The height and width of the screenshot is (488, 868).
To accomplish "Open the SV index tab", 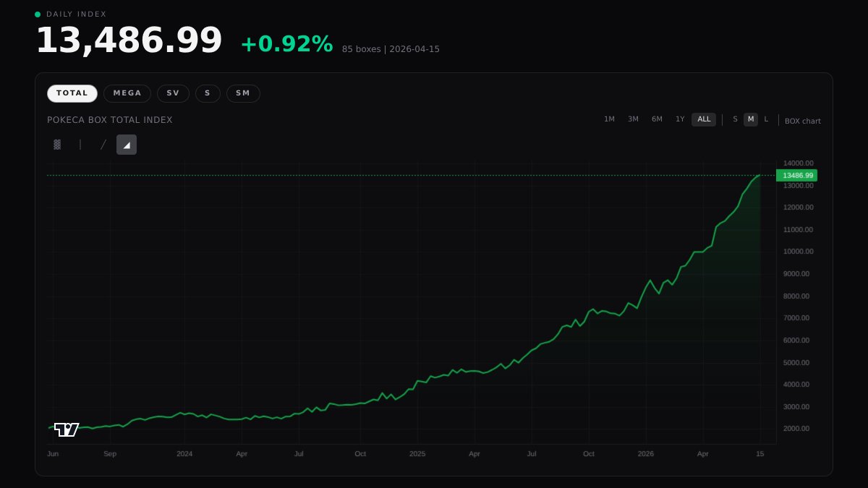I will pyautogui.click(x=173, y=93).
